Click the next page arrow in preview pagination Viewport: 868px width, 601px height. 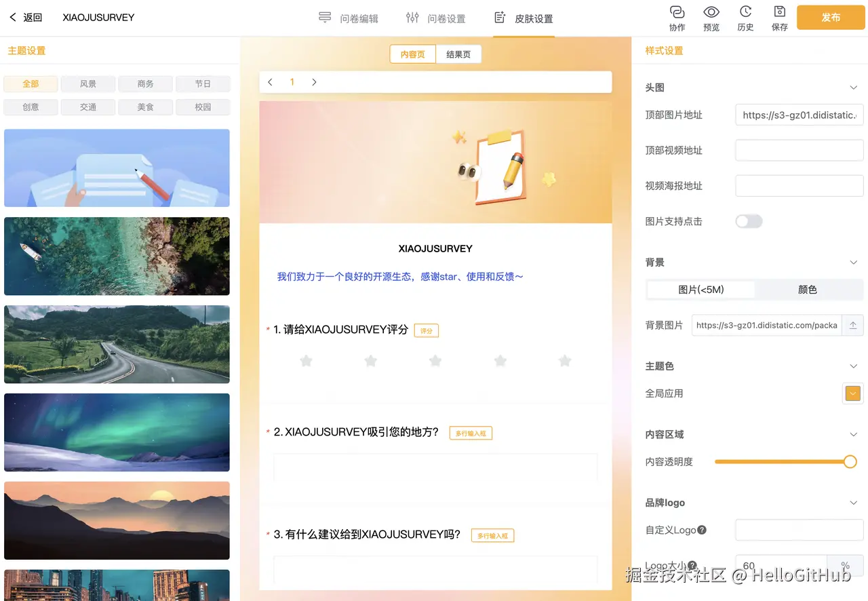[x=314, y=81]
